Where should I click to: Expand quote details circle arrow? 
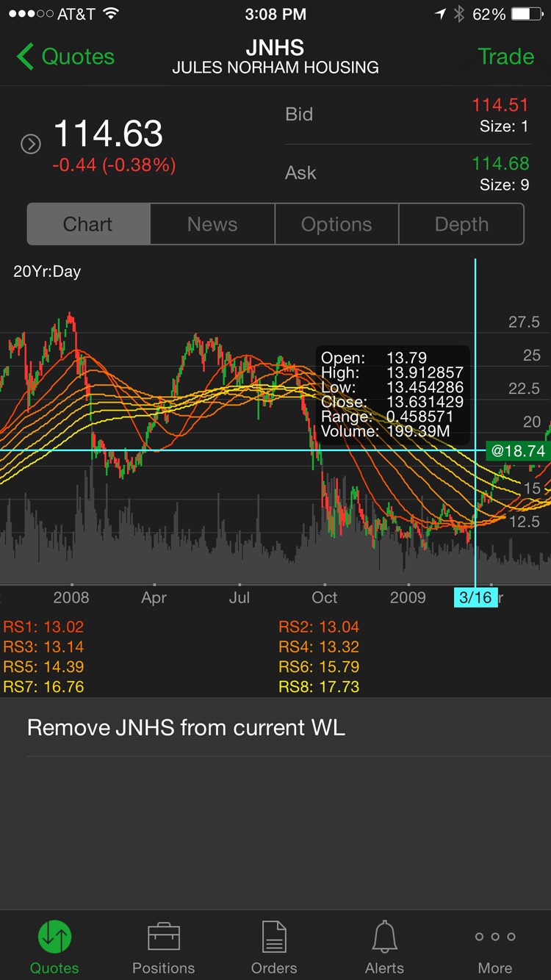pos(31,144)
